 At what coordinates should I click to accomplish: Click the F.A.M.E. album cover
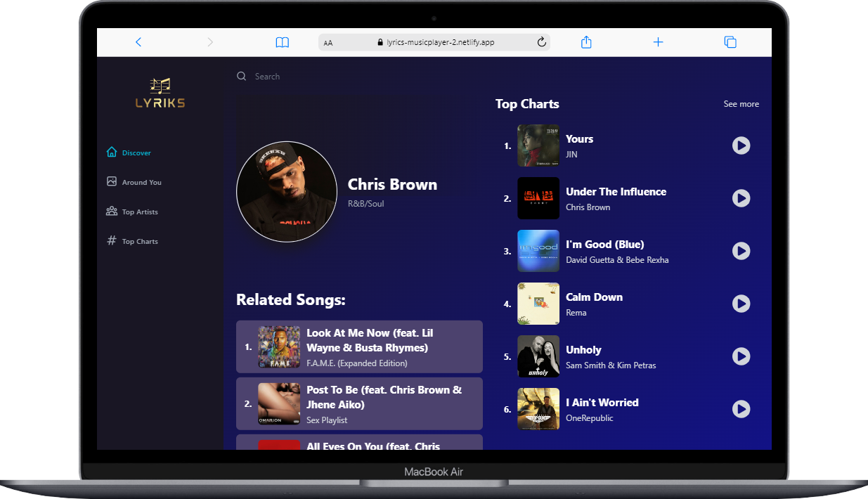coord(279,346)
